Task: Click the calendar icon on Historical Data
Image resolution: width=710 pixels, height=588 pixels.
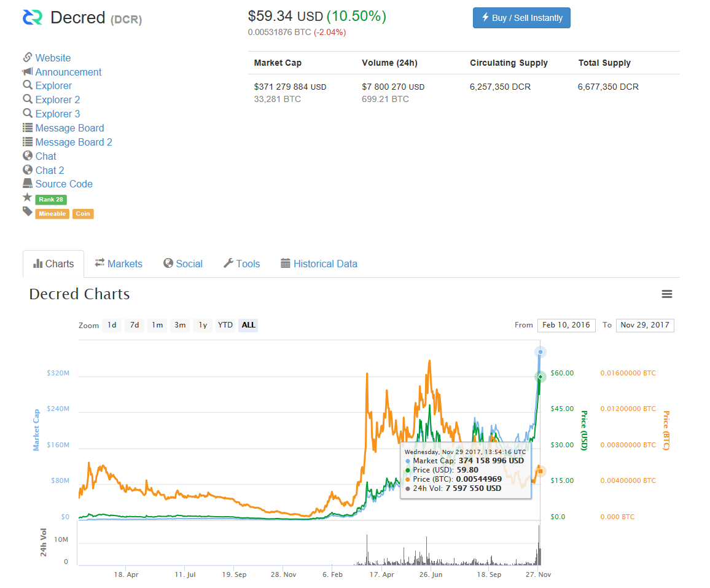Action: (x=285, y=263)
